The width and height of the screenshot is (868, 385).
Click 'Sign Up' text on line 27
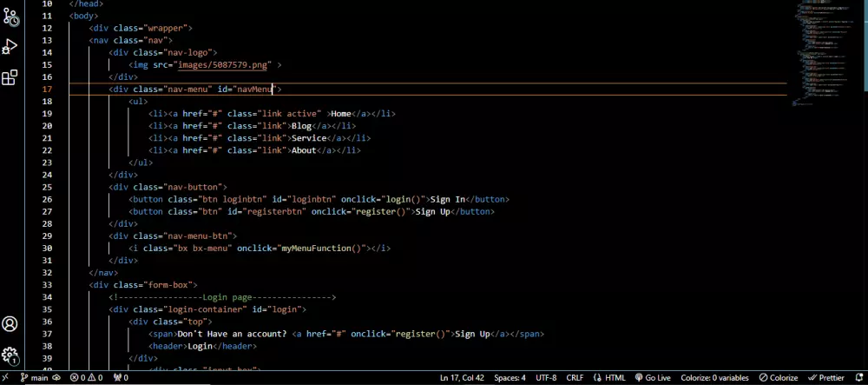click(x=433, y=211)
